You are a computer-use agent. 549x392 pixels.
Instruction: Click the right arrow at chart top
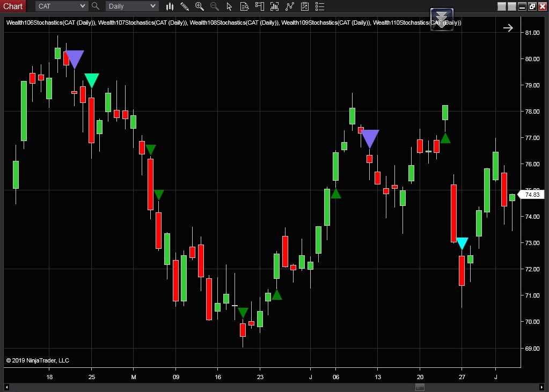[x=508, y=28]
